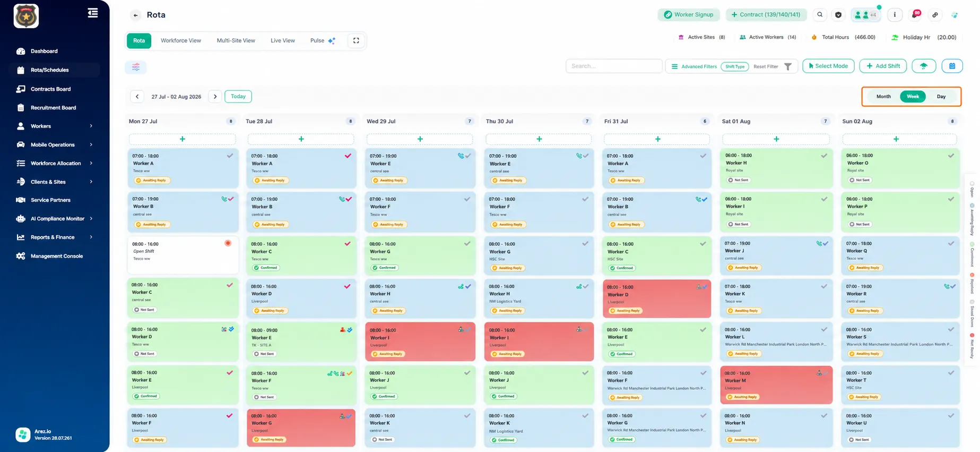The height and width of the screenshot is (452, 980).
Task: Toggle fullscreen view icon beside Pulse
Action: pyautogui.click(x=356, y=40)
